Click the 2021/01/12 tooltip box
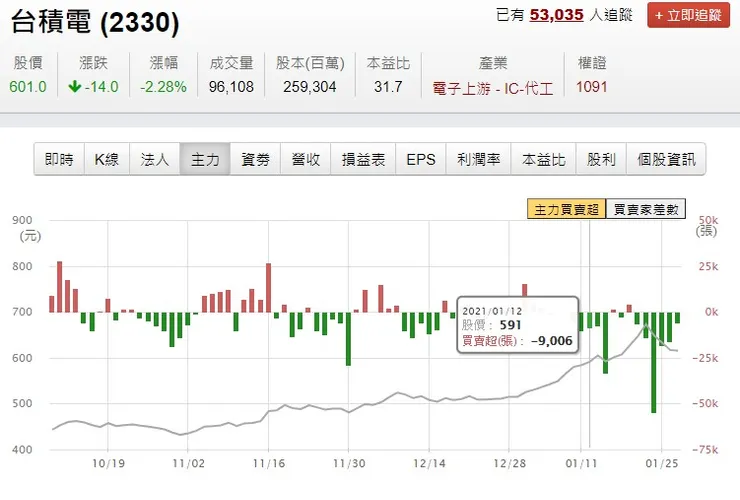This screenshot has width=740, height=500. [x=518, y=325]
